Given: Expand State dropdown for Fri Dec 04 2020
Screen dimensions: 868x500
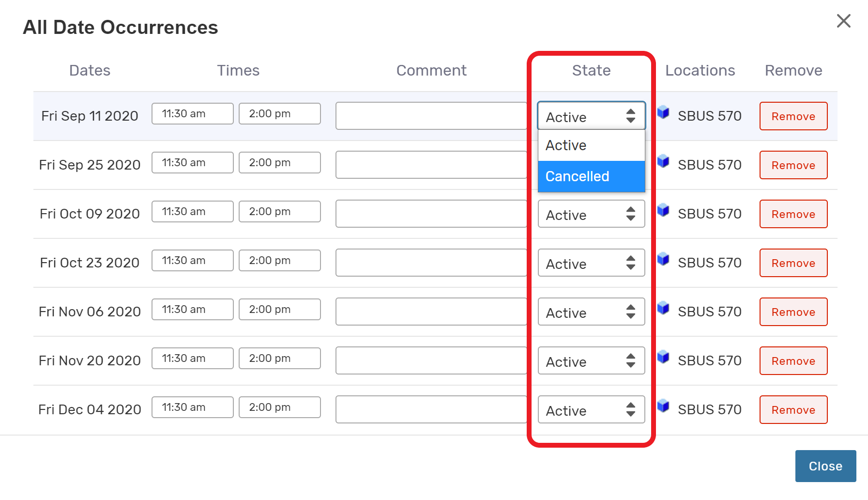Looking at the screenshot, I should [x=591, y=410].
